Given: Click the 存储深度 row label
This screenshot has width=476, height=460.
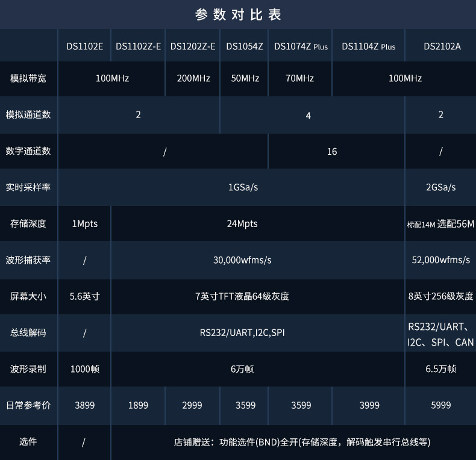Looking at the screenshot, I should click(28, 223).
